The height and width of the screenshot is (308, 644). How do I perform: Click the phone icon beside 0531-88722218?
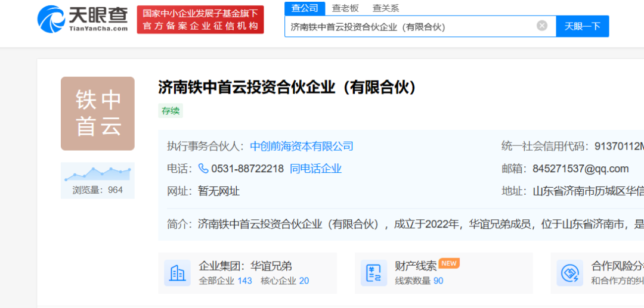coord(203,169)
